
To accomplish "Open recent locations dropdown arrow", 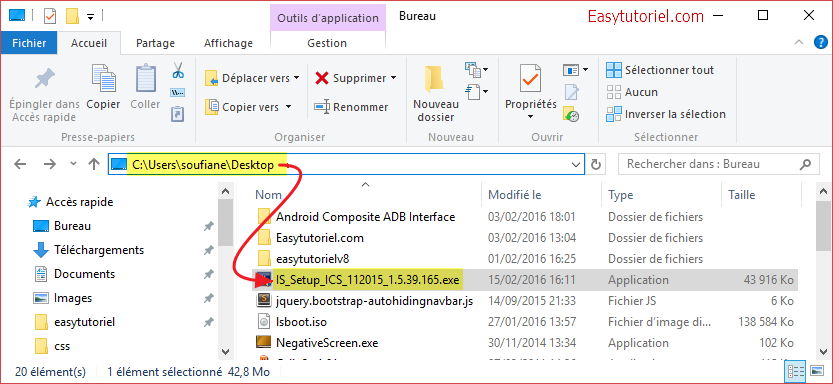I will coord(73,165).
